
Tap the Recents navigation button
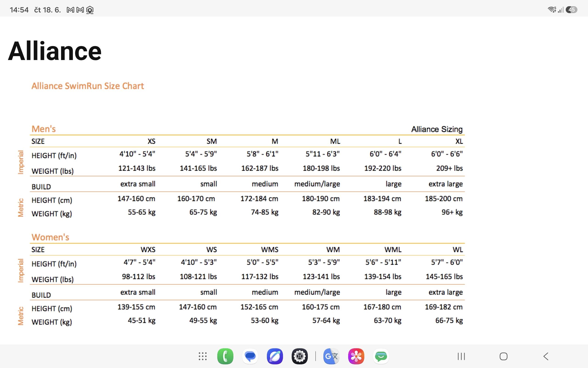click(x=461, y=356)
